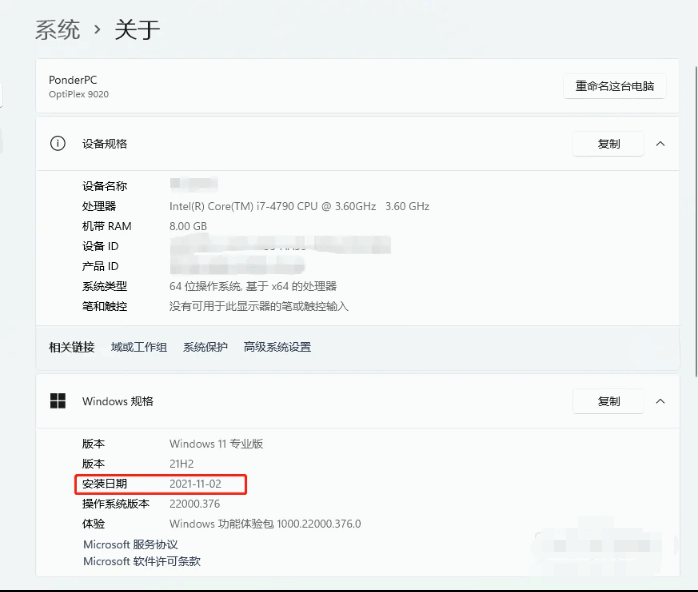The width and height of the screenshot is (698, 592).
Task: Select the OptiPlex 9020 model text
Action: (x=79, y=94)
